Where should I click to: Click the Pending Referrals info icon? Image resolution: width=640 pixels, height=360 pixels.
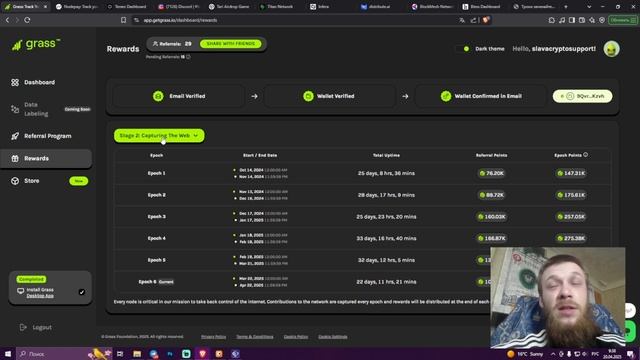[188, 57]
